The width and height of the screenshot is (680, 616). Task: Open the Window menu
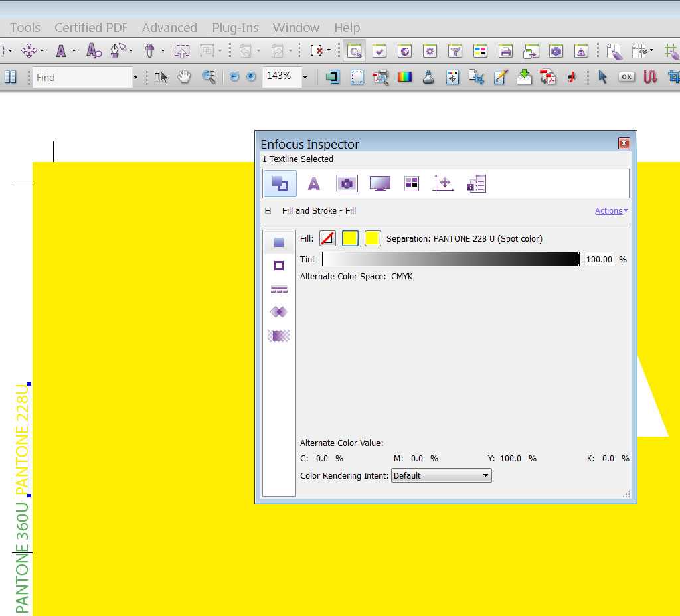point(296,28)
